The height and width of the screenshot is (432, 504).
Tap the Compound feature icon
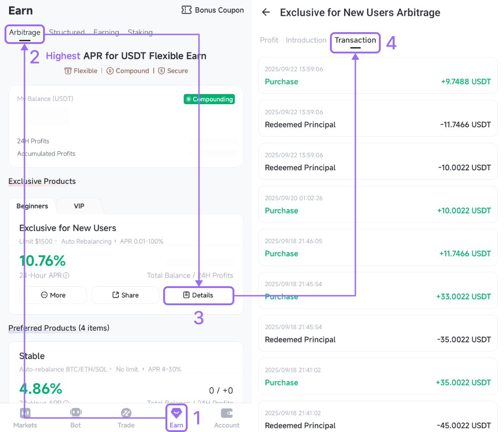click(x=110, y=71)
